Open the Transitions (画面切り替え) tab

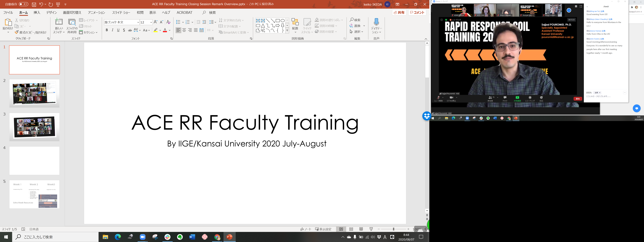point(72,13)
